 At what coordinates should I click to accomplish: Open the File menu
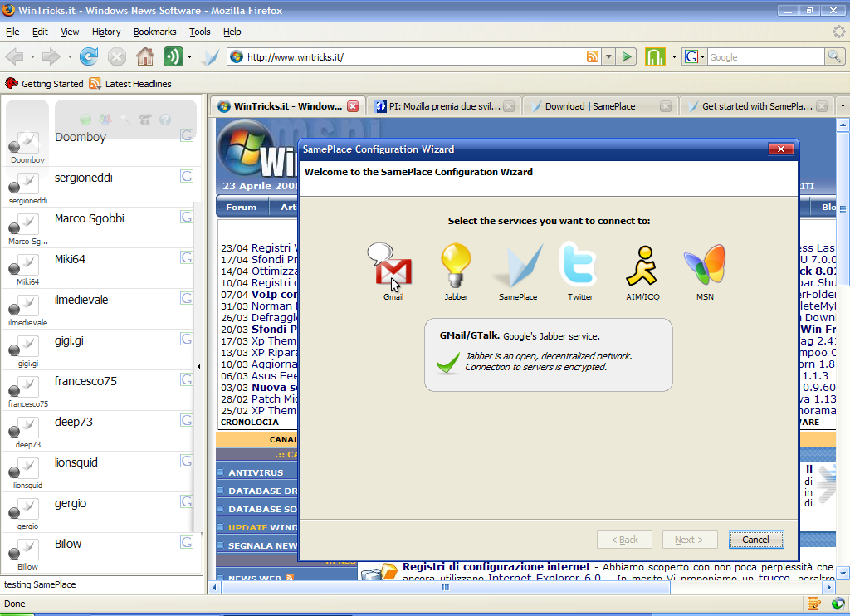point(12,32)
